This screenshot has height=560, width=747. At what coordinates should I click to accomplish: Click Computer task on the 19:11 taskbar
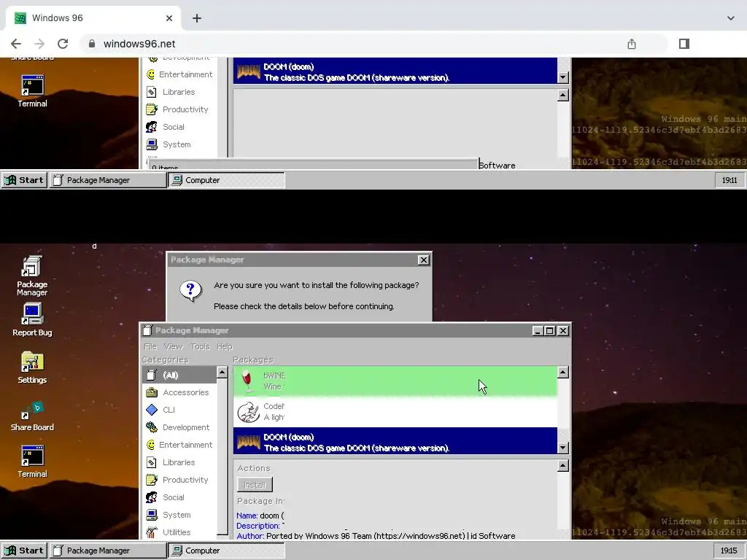[x=226, y=180]
